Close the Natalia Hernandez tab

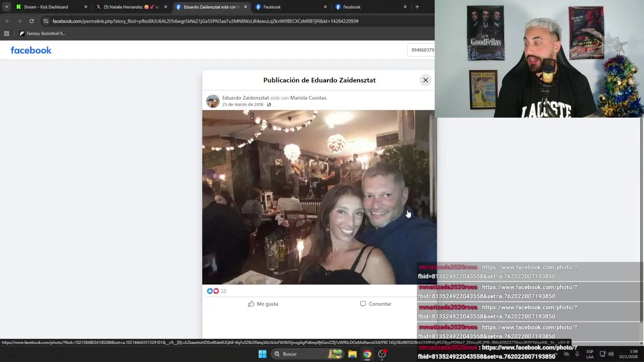tap(166, 7)
